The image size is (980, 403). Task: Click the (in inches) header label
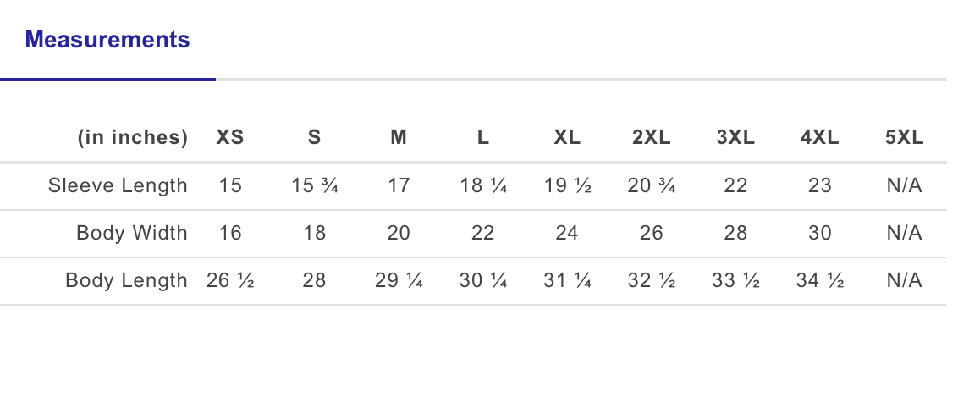[133, 137]
